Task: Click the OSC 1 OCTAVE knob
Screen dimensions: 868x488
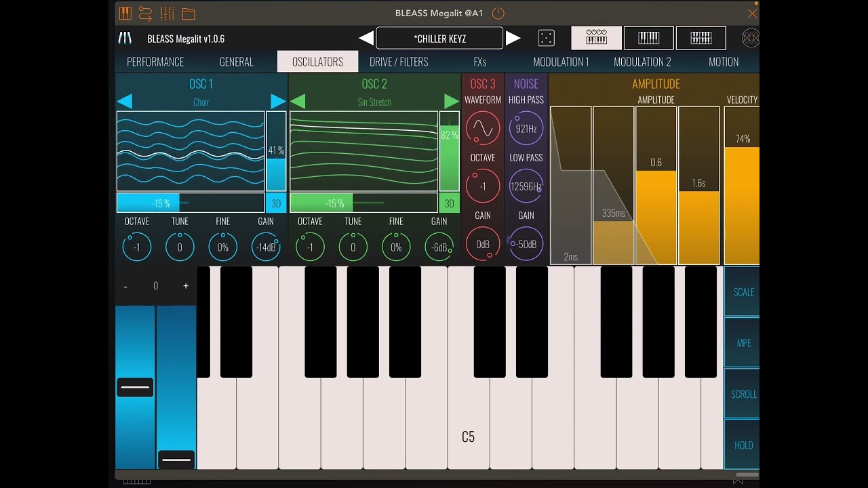Action: pos(137,247)
